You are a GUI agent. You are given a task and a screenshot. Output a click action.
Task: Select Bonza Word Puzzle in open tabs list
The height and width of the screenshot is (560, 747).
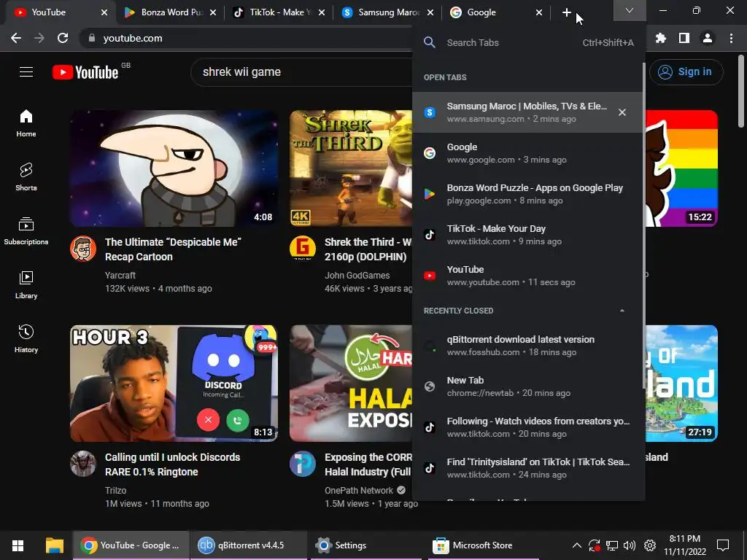(x=527, y=194)
